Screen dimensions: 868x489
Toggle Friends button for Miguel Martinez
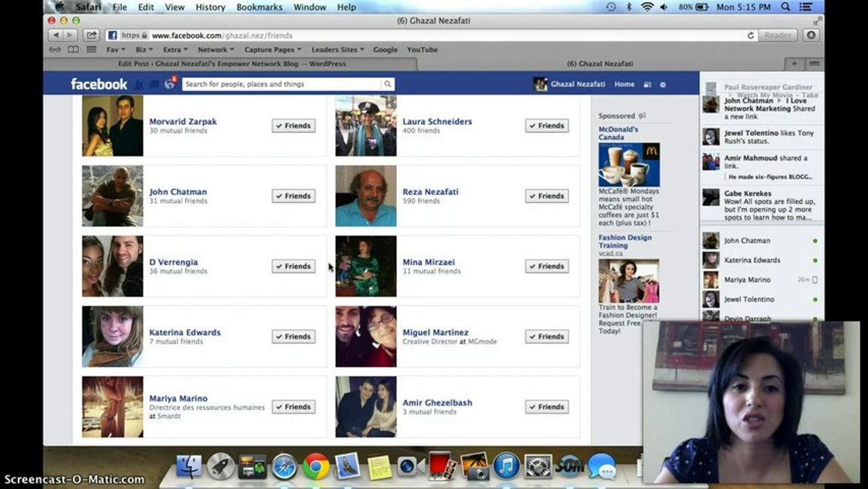547,336
